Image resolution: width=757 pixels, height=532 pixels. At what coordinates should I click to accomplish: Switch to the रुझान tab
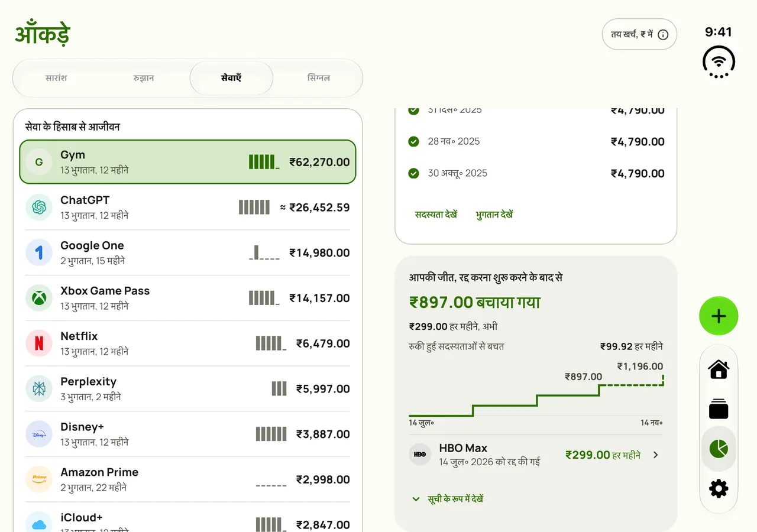(144, 78)
